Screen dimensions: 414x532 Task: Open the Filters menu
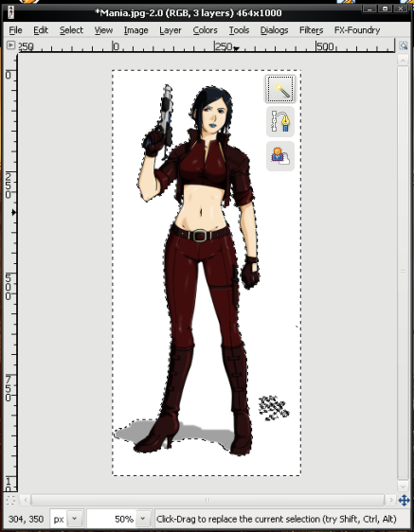coord(311,30)
